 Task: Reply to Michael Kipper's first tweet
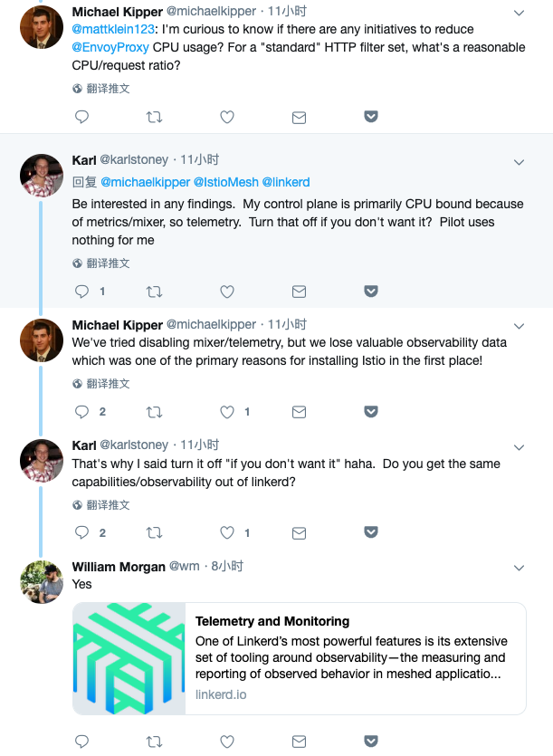tap(81, 117)
